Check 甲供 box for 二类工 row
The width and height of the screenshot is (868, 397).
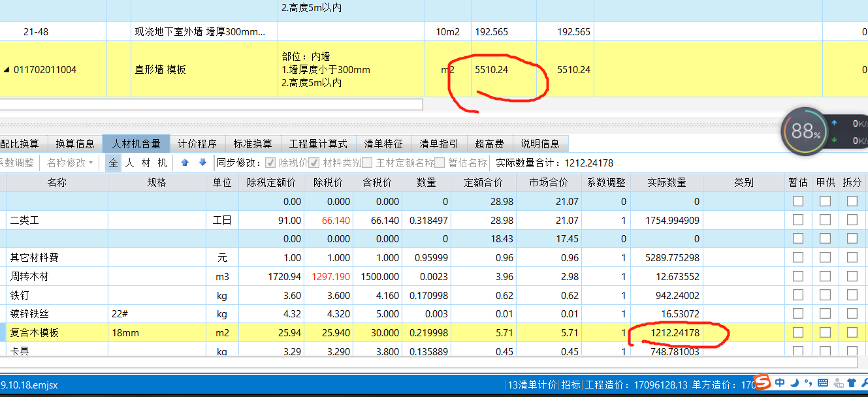point(826,220)
